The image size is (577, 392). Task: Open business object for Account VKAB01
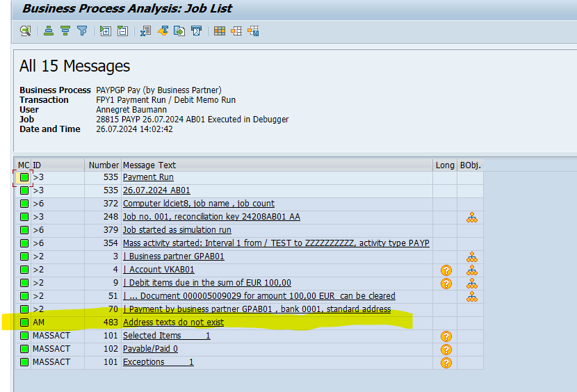pyautogui.click(x=472, y=270)
